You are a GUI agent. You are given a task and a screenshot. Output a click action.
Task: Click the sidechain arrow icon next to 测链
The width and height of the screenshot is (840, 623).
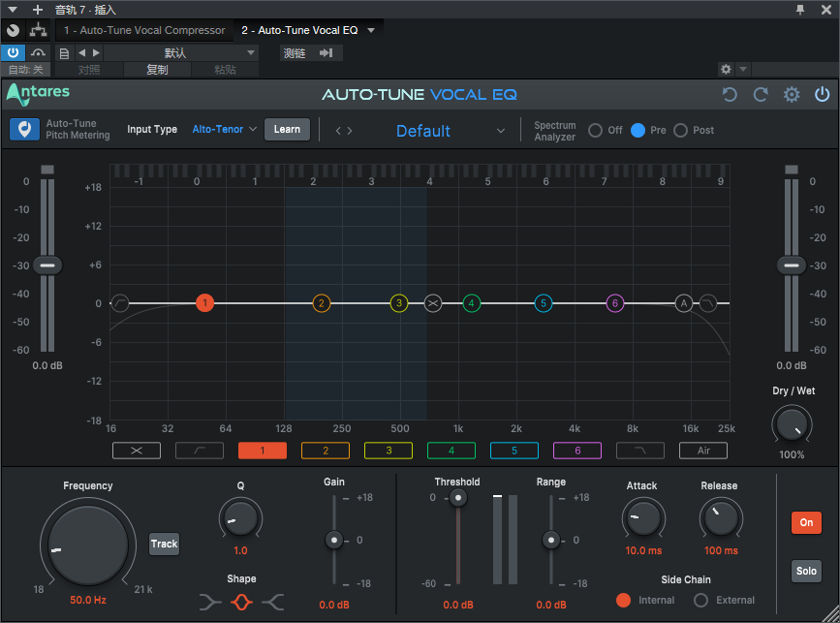[327, 52]
